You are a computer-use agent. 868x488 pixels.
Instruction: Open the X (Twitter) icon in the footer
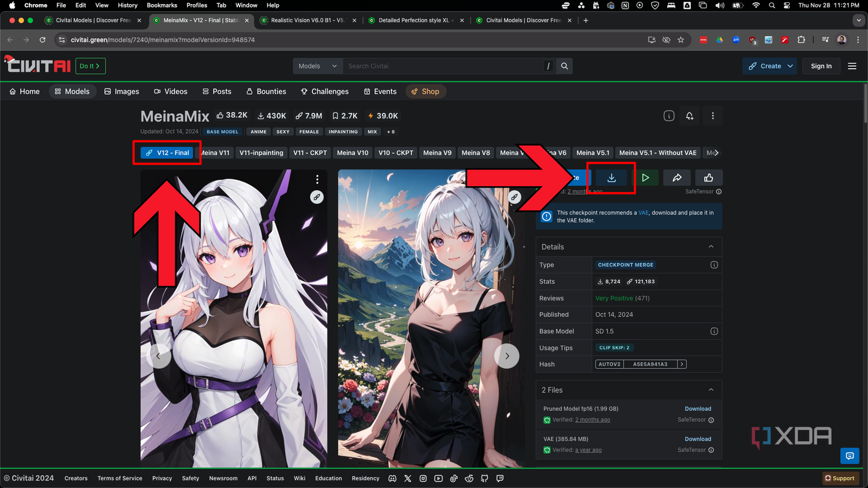[x=408, y=478]
